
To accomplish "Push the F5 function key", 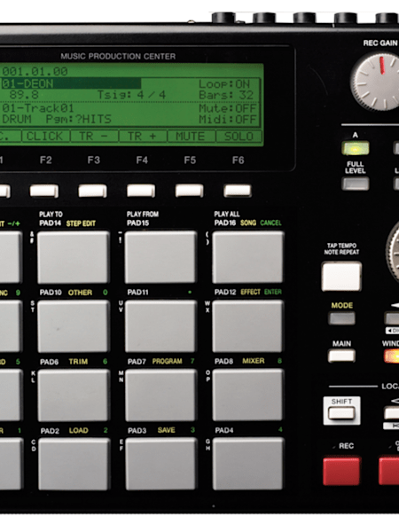I will tap(190, 191).
